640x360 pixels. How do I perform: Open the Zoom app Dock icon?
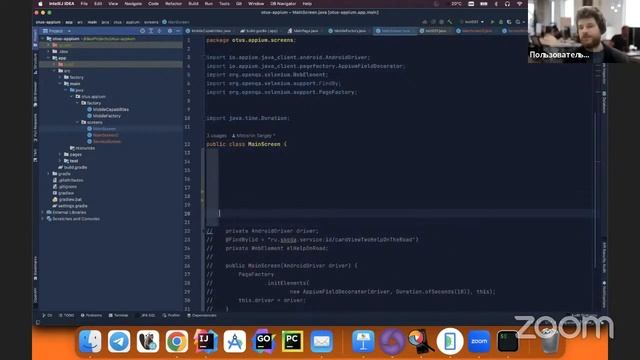[x=479, y=341]
